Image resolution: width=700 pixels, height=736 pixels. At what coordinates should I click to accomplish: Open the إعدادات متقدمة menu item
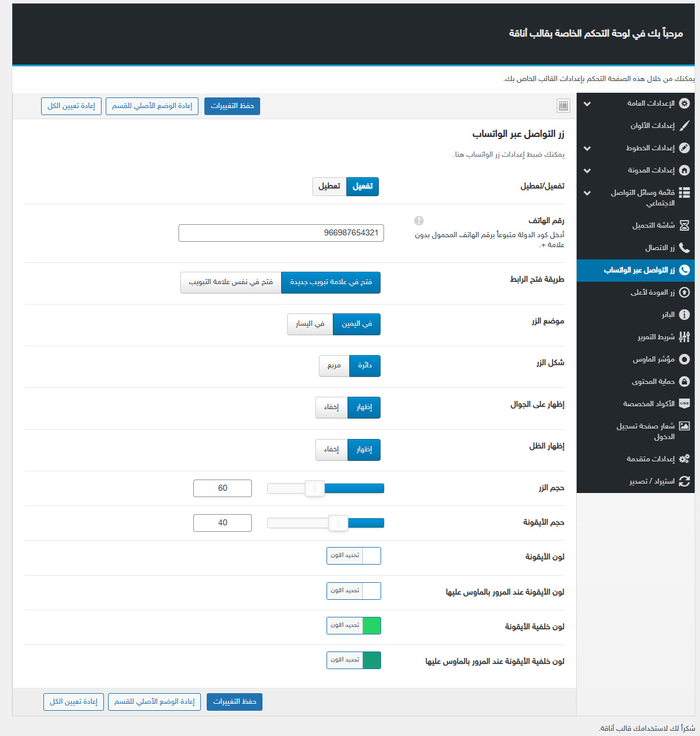(x=650, y=459)
